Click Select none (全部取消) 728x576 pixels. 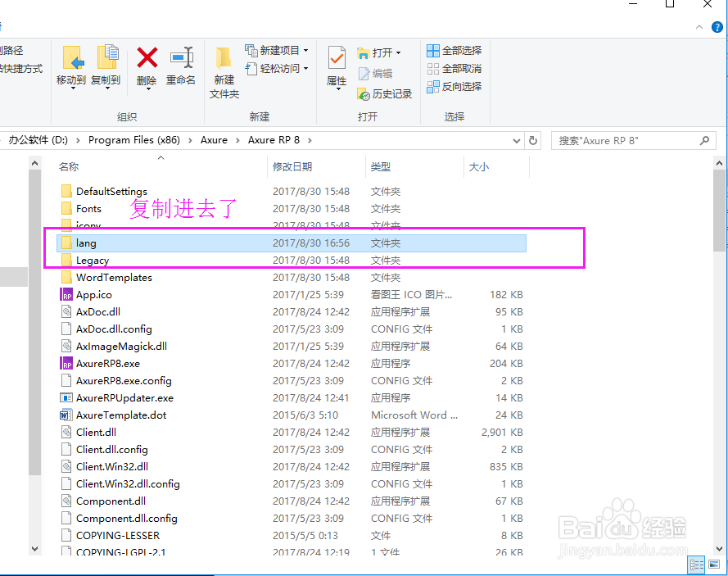[x=454, y=69]
